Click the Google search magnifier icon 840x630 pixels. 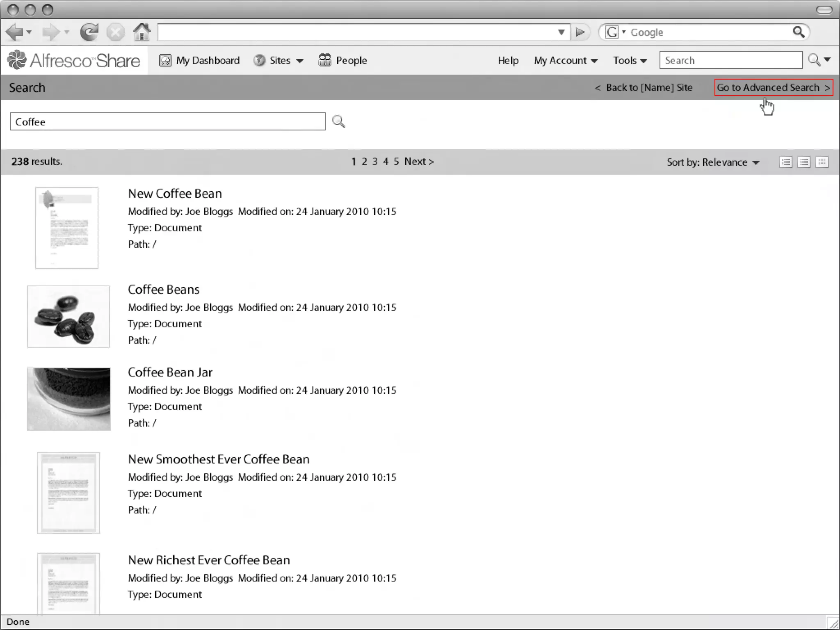click(x=798, y=32)
